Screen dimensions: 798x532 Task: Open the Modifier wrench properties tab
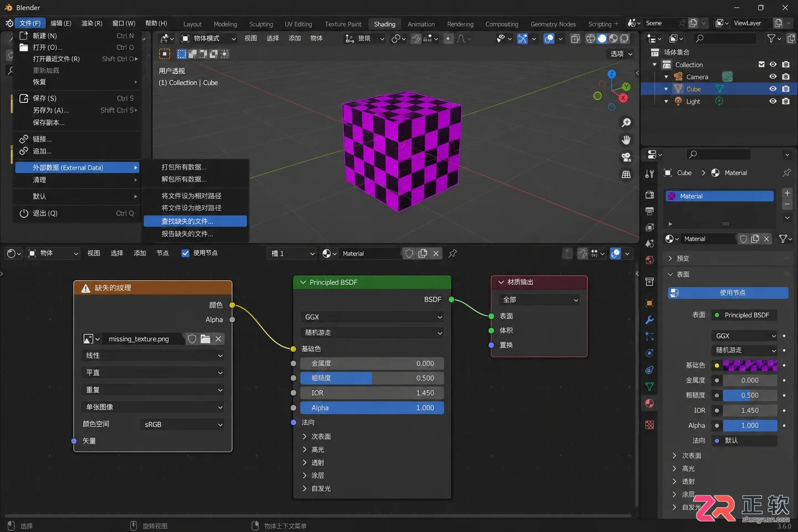[x=649, y=320]
